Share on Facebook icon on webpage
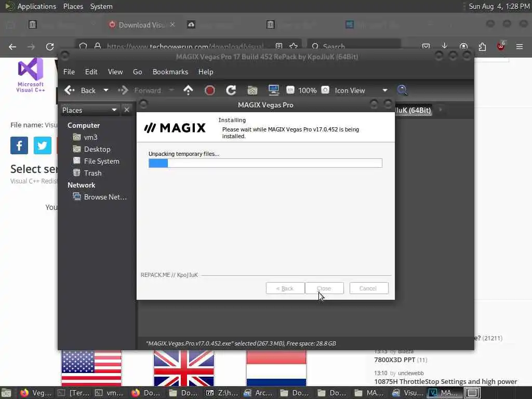532x399 pixels. 19,145
